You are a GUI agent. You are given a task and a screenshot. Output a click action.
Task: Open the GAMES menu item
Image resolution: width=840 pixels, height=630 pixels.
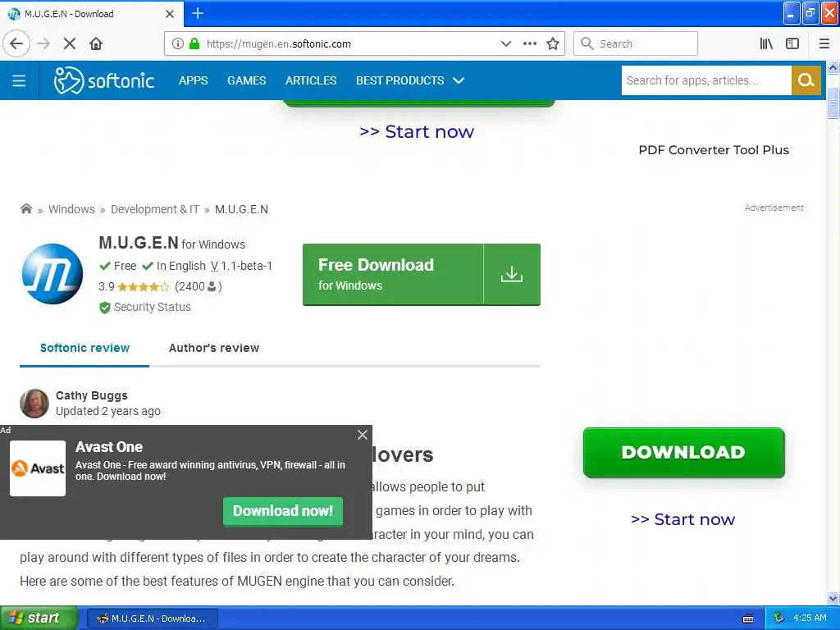246,80
